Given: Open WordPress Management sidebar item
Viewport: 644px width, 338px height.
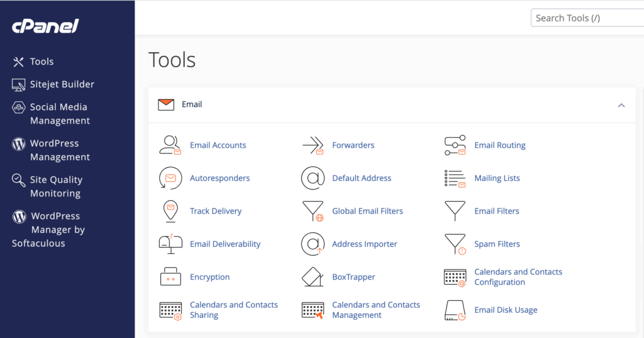Looking at the screenshot, I should 60,150.
